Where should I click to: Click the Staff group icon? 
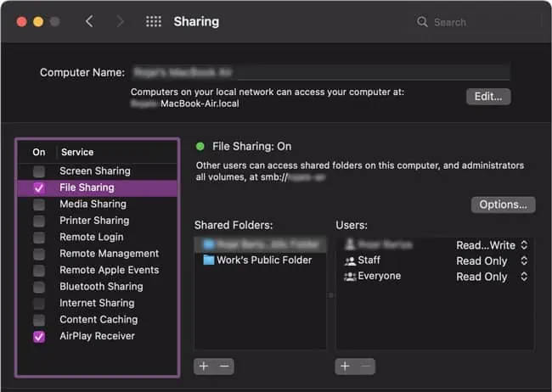point(348,260)
